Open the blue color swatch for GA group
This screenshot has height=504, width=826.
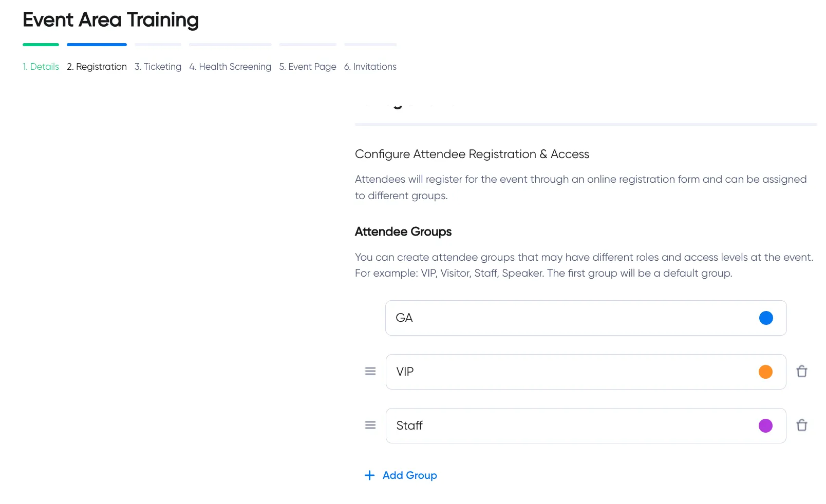click(x=766, y=318)
